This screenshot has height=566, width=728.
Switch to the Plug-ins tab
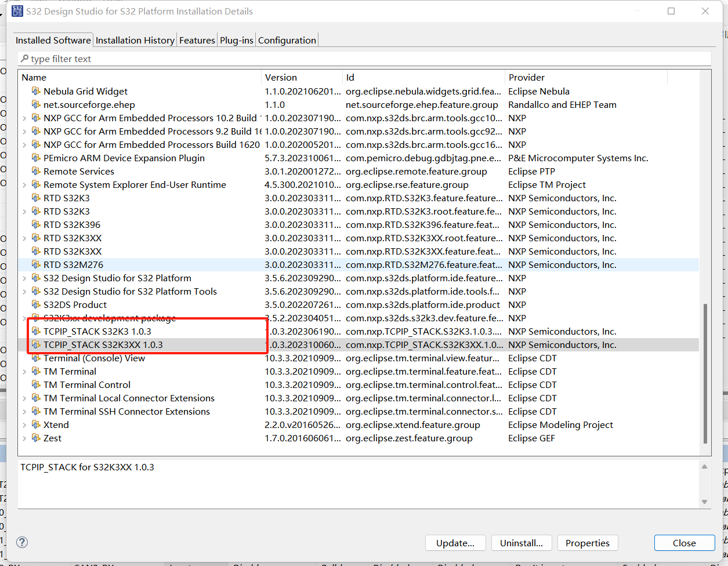click(x=236, y=40)
